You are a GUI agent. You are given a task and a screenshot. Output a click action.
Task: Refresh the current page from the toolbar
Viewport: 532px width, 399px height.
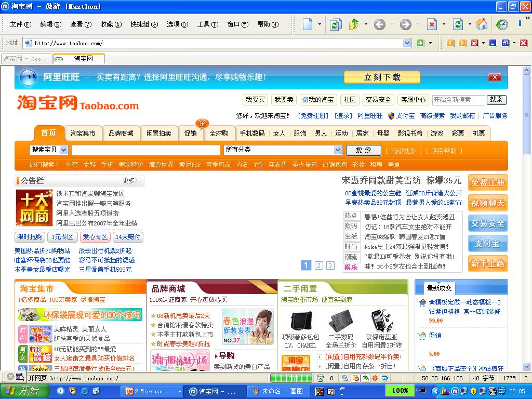pos(458,24)
